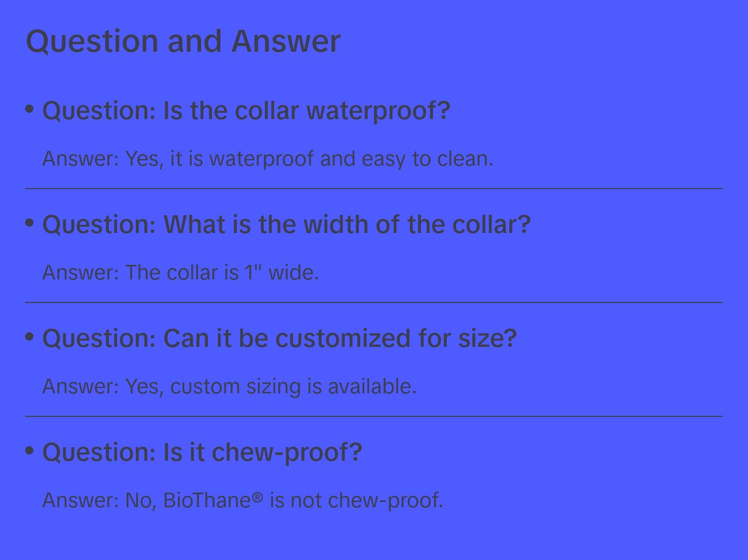
Task: Click the divider line below the collar width answer
Action: point(374,302)
